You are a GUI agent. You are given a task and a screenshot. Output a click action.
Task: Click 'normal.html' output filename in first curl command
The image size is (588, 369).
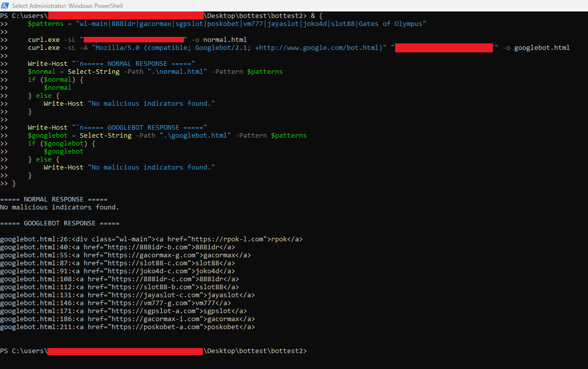point(225,40)
